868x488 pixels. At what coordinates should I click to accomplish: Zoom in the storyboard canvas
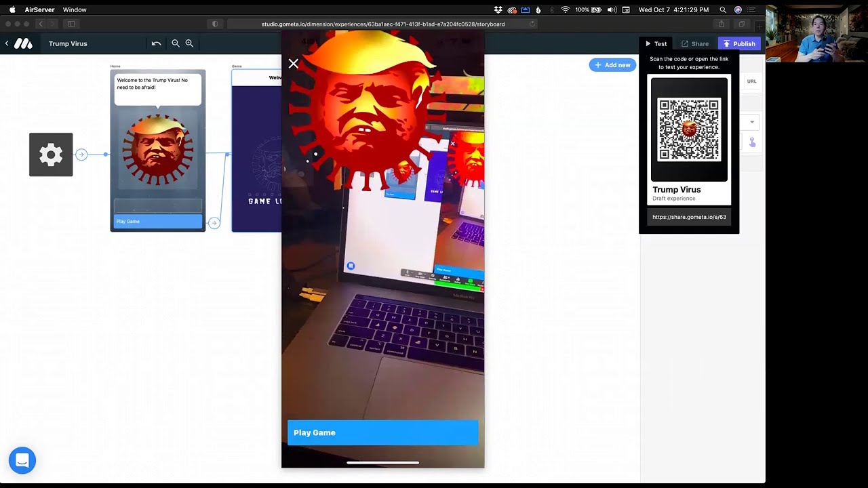(189, 43)
